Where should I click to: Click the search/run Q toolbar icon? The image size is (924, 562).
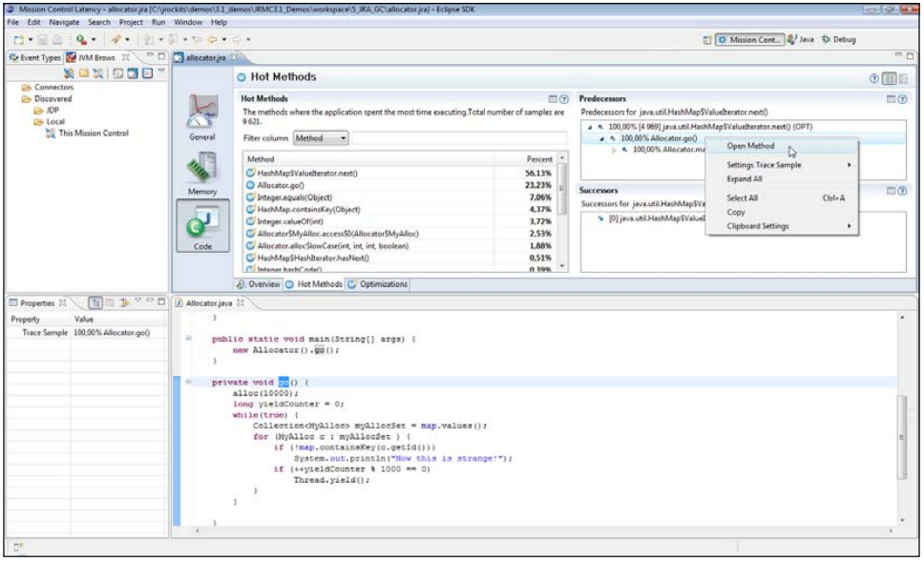[81, 39]
